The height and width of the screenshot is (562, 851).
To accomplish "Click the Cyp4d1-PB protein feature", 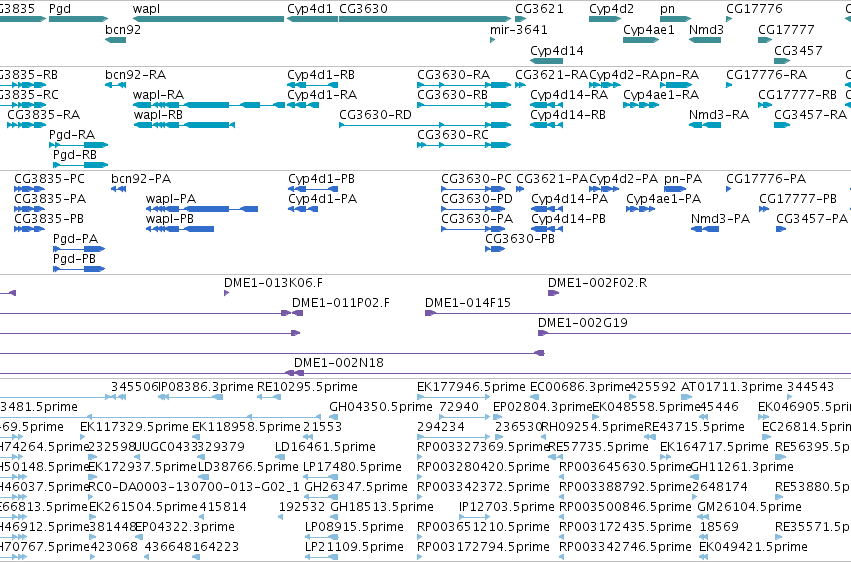I will (x=313, y=189).
